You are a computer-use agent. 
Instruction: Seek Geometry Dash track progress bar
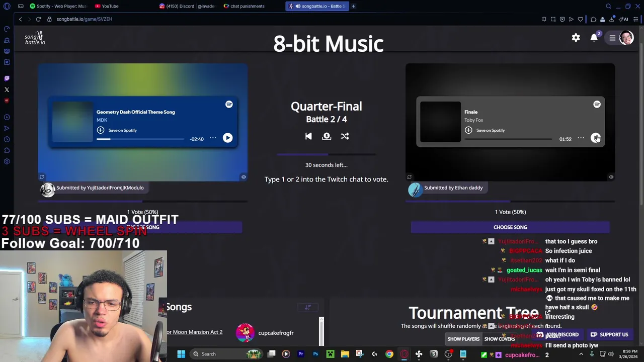pyautogui.click(x=140, y=139)
